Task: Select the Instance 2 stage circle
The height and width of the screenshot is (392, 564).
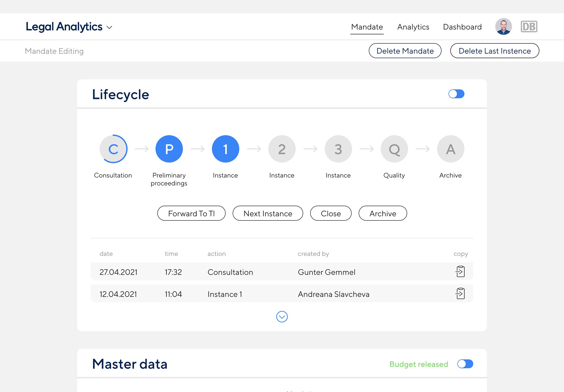Action: point(282,149)
